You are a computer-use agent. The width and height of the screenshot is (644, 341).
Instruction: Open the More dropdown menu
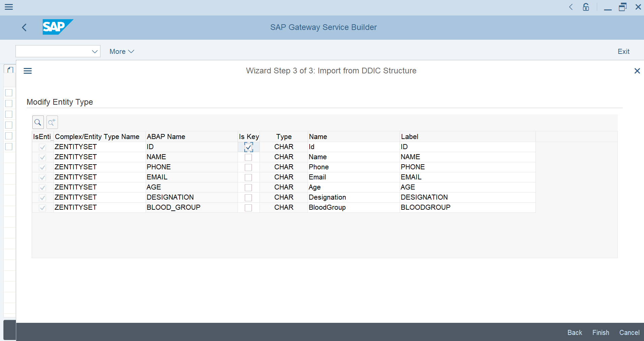point(121,51)
